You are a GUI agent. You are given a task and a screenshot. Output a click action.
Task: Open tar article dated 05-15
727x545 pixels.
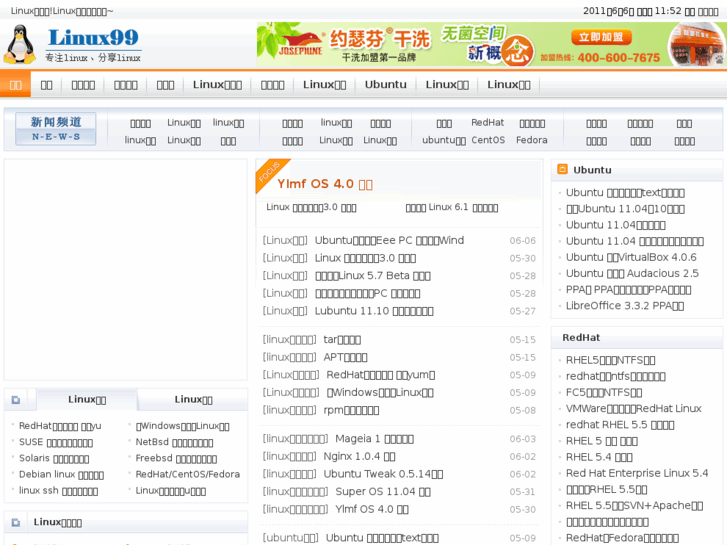click(x=342, y=340)
